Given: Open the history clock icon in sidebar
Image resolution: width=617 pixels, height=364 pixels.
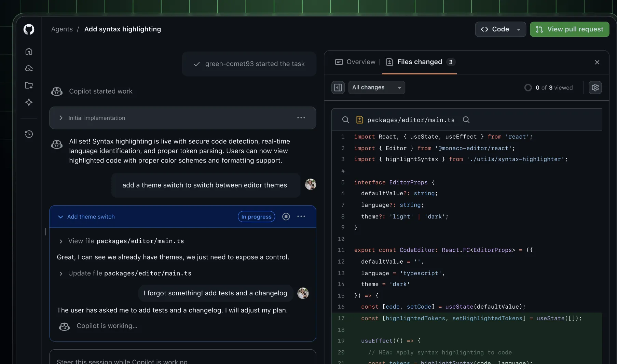Looking at the screenshot, I should pyautogui.click(x=29, y=134).
